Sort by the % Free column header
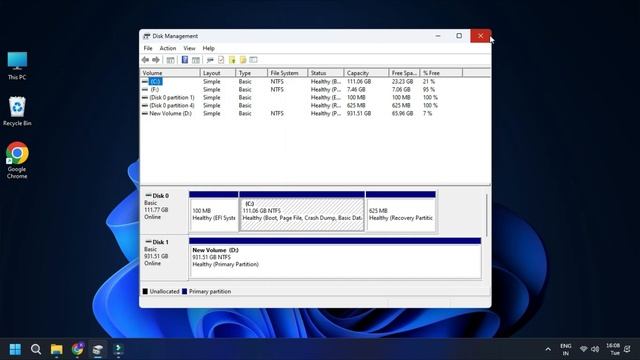This screenshot has width=640, height=360. tap(441, 73)
